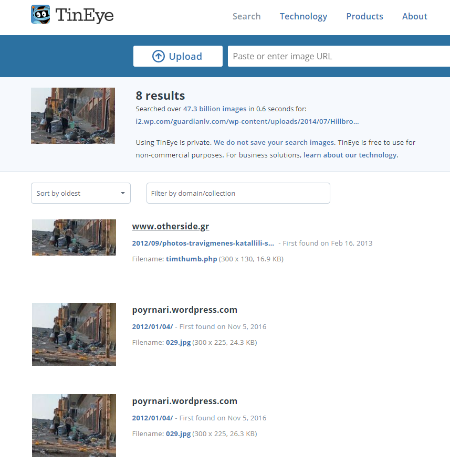This screenshot has height=476, width=450.
Task: Click the Filter by domain/collection field
Action: (x=238, y=193)
